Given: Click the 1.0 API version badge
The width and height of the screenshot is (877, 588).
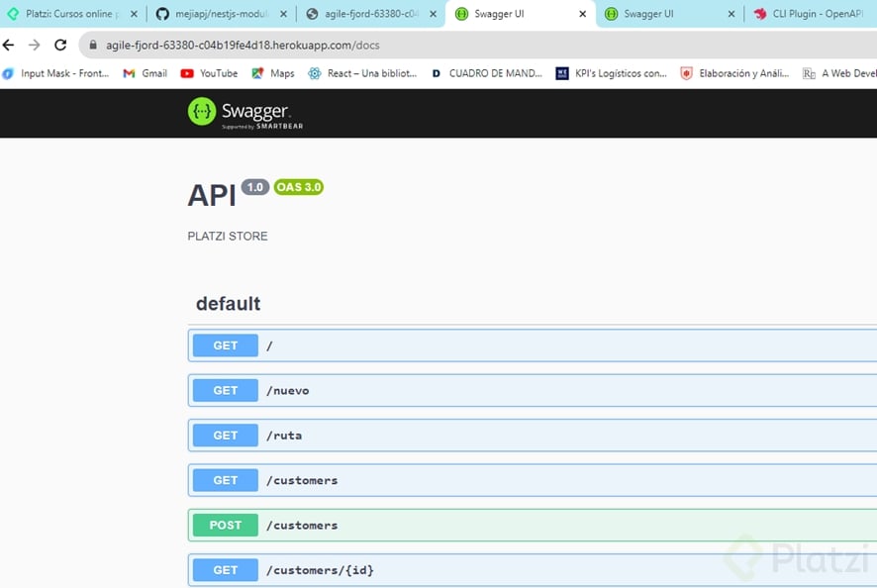Looking at the screenshot, I should (x=255, y=187).
